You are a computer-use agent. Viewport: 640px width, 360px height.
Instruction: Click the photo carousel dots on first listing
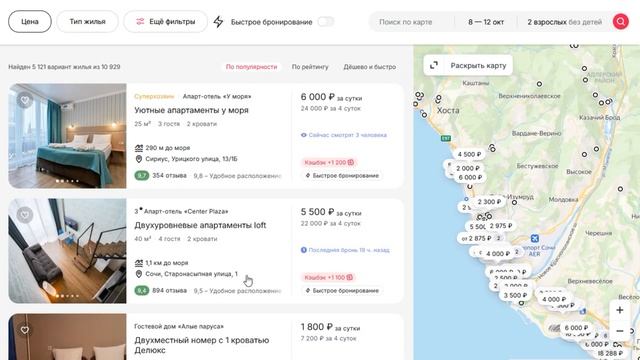(x=67, y=181)
